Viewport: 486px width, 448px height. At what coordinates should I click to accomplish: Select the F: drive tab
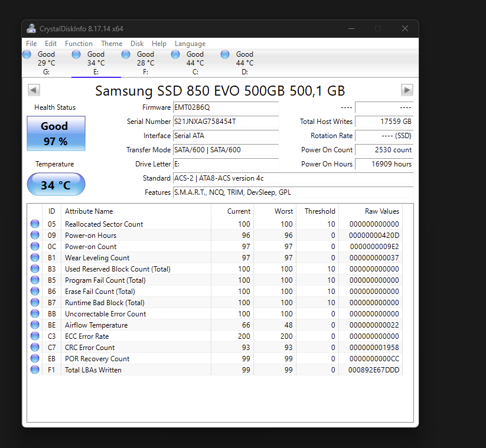146,63
